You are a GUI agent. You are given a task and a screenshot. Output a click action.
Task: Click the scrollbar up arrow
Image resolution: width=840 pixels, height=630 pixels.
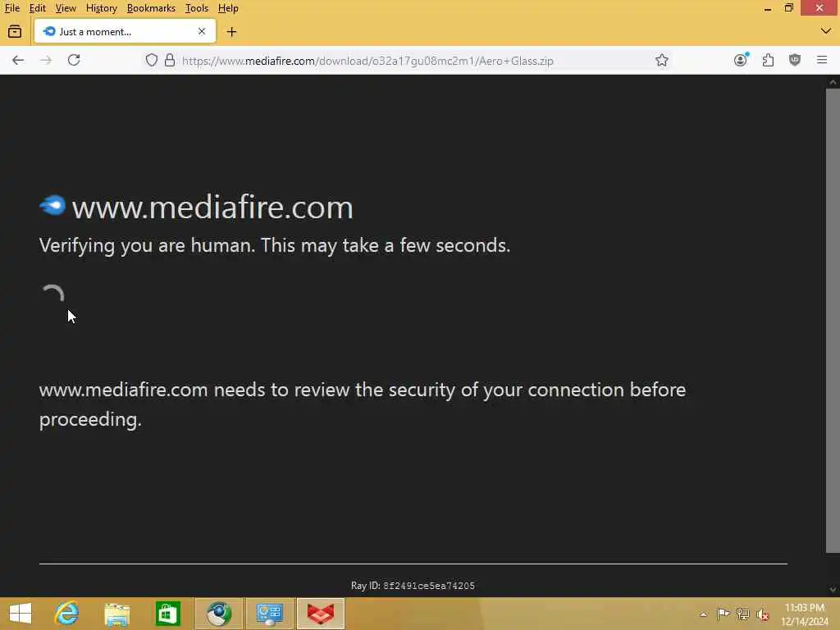[x=833, y=82]
